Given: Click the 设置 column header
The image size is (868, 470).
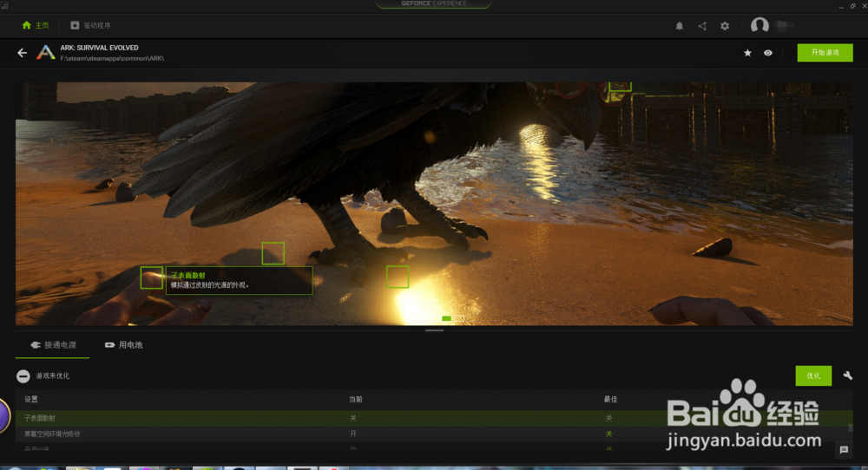Looking at the screenshot, I should tap(31, 399).
